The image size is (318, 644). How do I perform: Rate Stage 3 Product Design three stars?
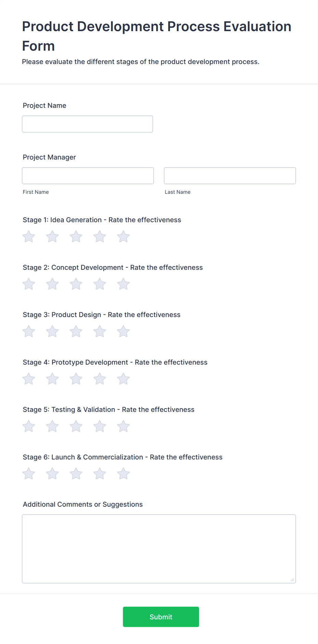coord(76,331)
